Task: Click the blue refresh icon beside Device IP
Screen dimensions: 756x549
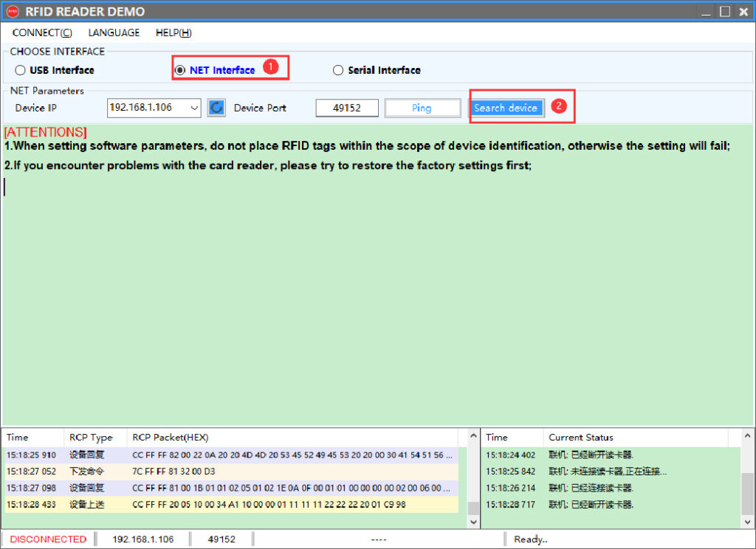Action: [216, 108]
